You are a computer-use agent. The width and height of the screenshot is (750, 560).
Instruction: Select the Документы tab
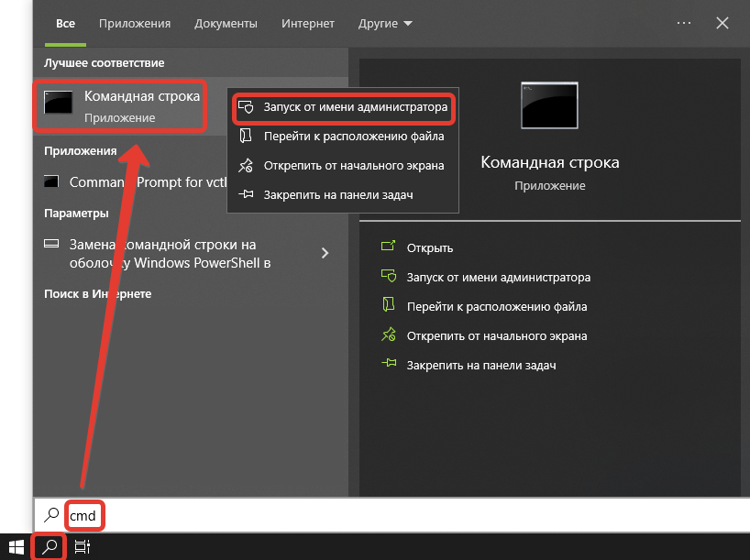coord(226,24)
